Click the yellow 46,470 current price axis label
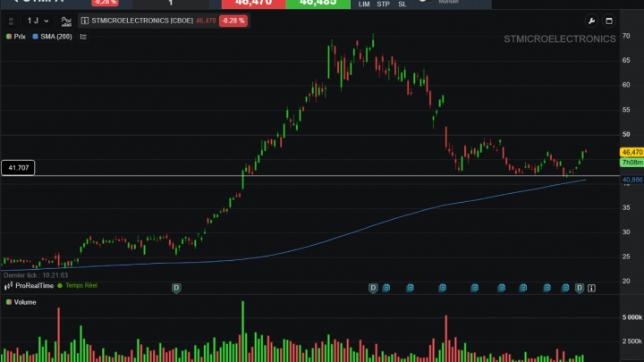Screen dimensions: 644x362 click(x=631, y=152)
